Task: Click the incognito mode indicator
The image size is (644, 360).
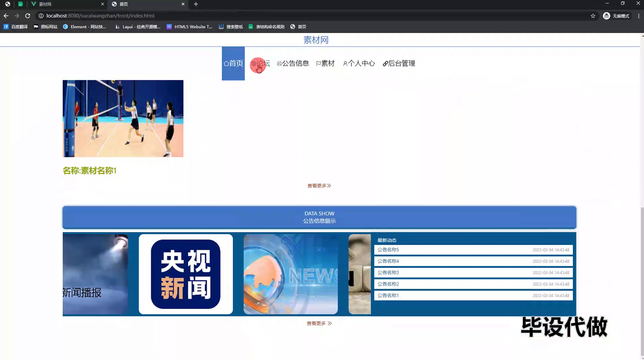Action: [616, 16]
